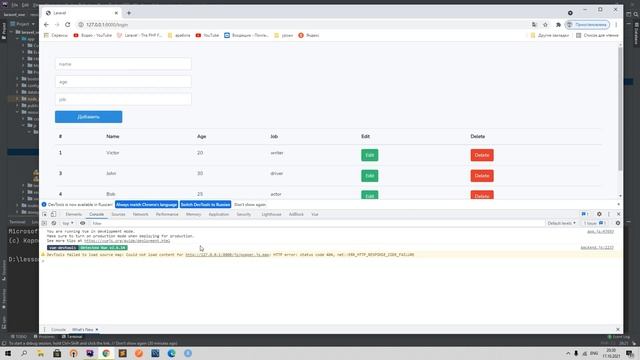Toggle the console sidebar

pyautogui.click(x=44, y=223)
